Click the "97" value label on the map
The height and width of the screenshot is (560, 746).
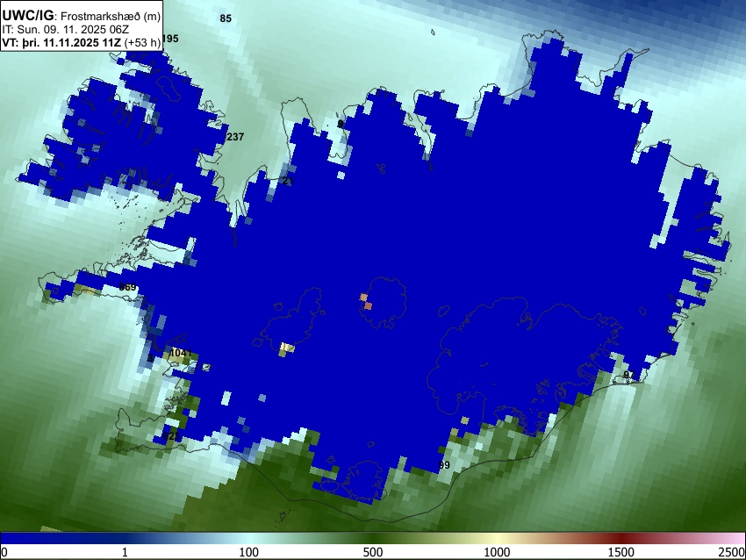pos(629,375)
